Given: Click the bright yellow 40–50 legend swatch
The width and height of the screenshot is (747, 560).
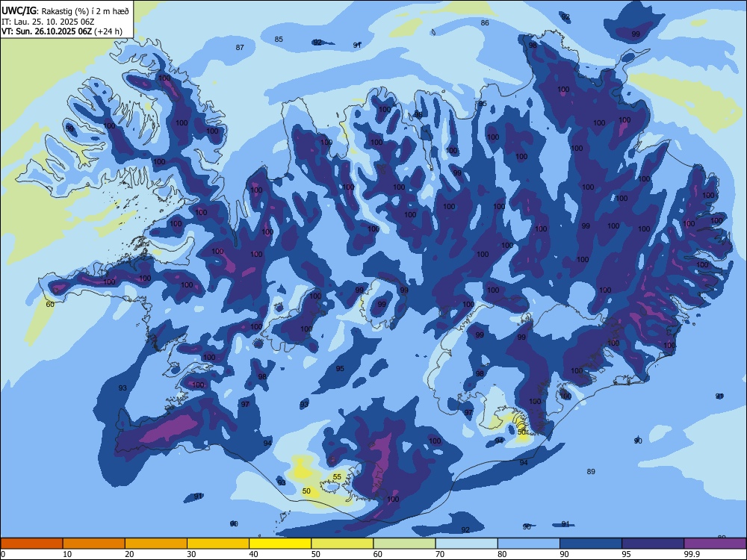Looking at the screenshot, I should point(280,544).
